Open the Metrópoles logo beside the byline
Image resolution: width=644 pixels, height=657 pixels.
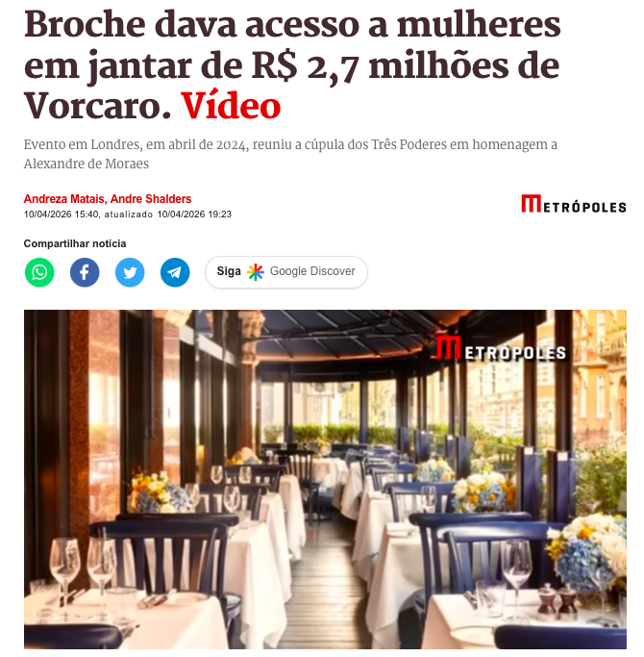click(574, 204)
